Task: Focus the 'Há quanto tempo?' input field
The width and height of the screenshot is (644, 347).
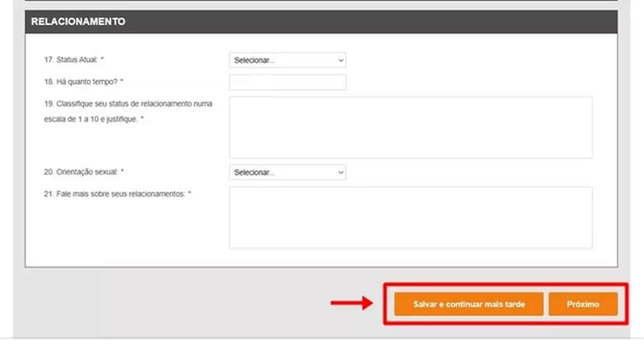Action: [x=288, y=82]
